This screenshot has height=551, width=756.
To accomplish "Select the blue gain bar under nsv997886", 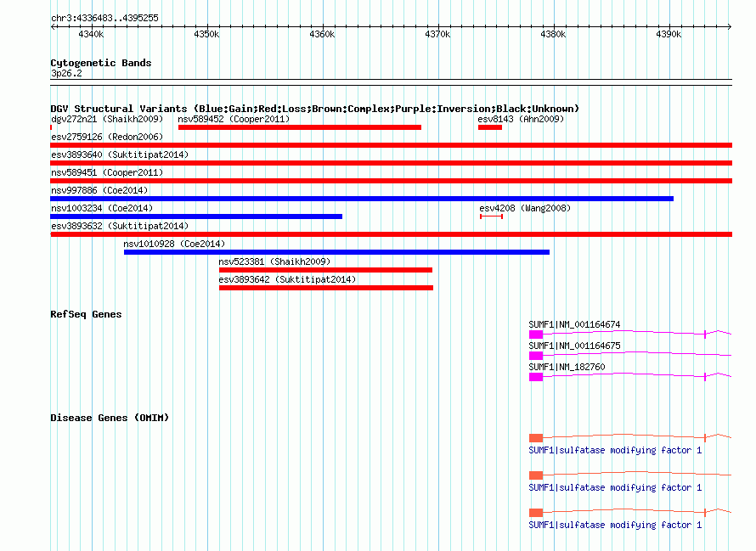I will (362, 199).
